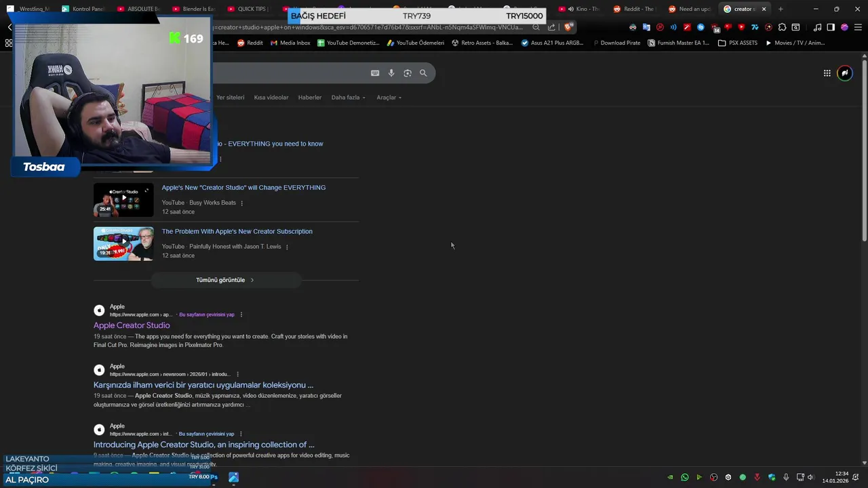Select the 'Kısa videolar' search tab
Viewport: 868px width, 488px height.
click(271, 98)
